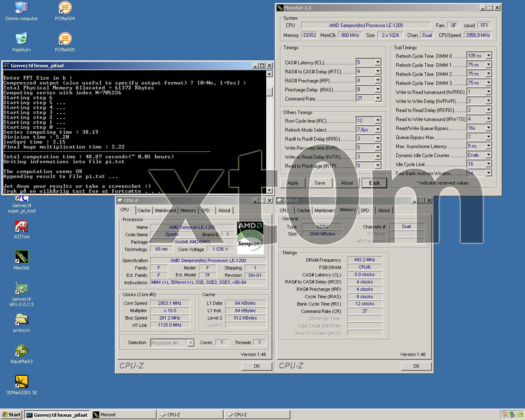Click the Core Voltage 1.536 V value

[221, 249]
